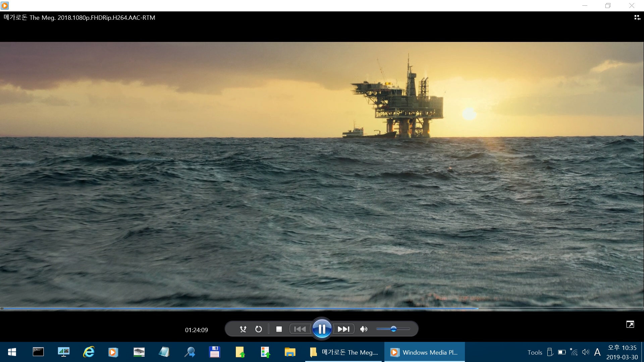Click the USB safely remove tray icon

point(550,352)
